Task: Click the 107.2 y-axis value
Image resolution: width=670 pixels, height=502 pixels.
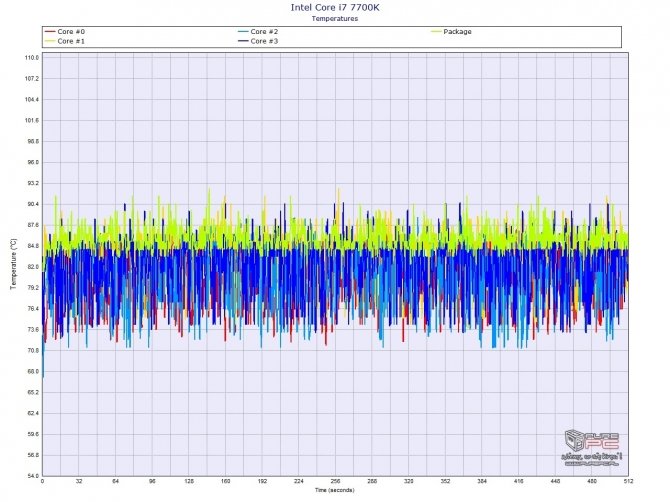Action: (x=32, y=79)
